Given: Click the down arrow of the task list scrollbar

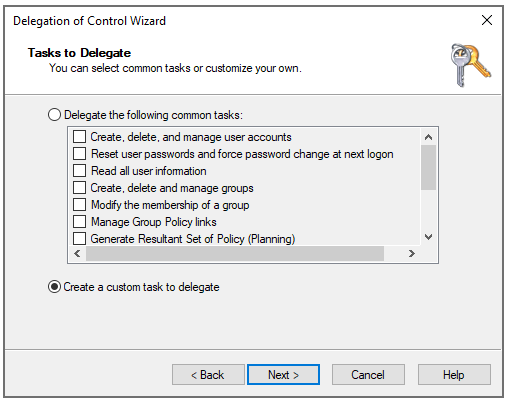Looking at the screenshot, I should coord(428,237).
